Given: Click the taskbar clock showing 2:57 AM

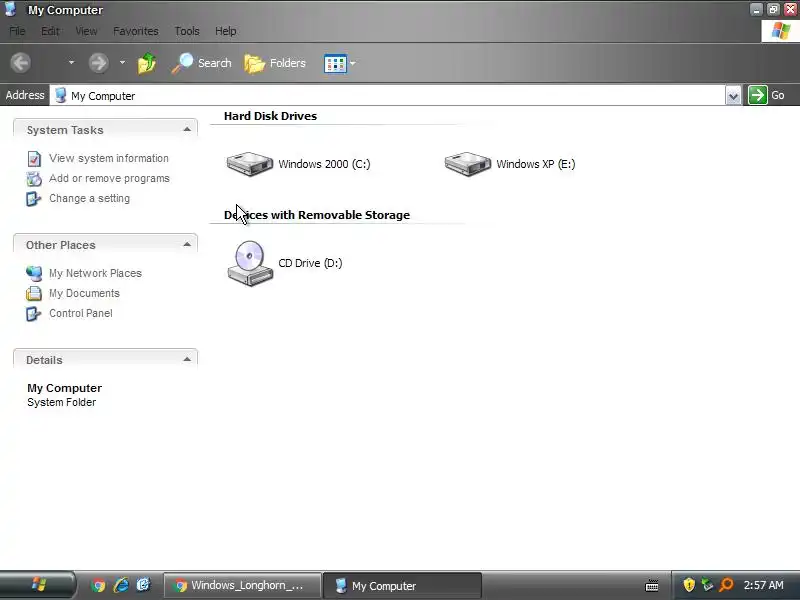Looking at the screenshot, I should [763, 585].
